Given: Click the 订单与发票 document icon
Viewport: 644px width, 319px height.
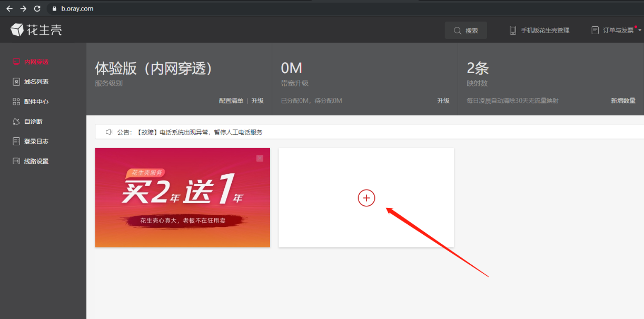Looking at the screenshot, I should 595,31.
